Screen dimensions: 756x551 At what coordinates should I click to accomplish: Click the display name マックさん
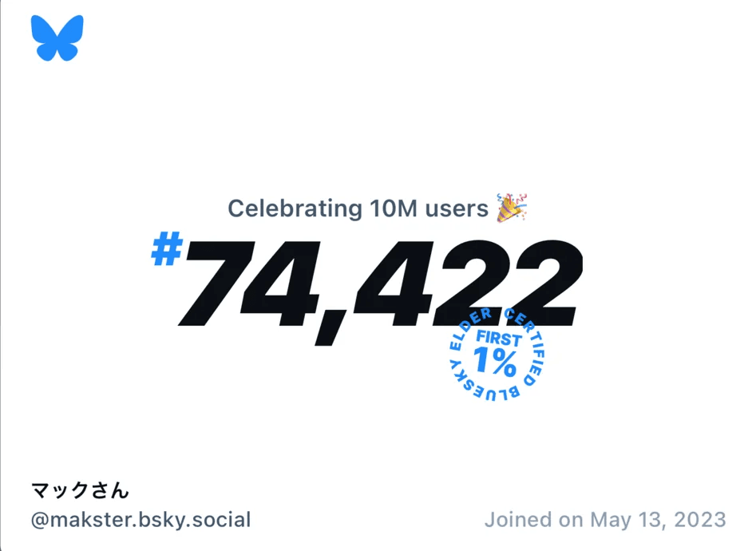pos(80,490)
